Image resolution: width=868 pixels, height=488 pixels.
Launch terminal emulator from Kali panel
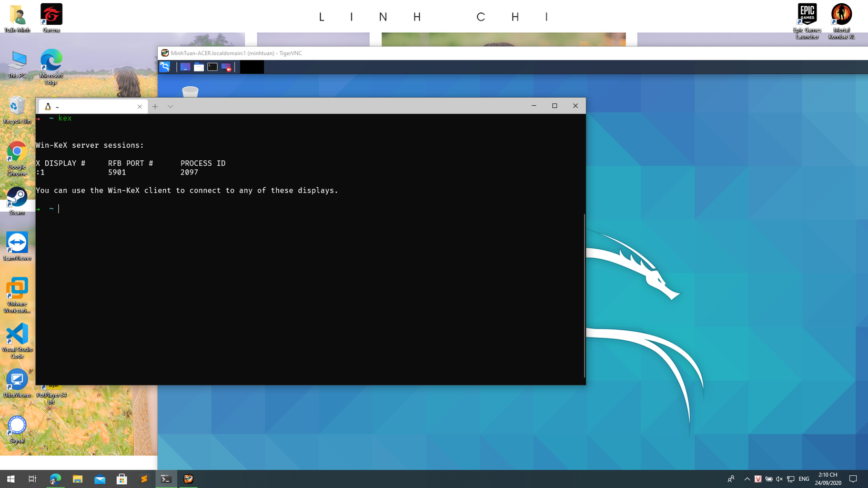(213, 67)
